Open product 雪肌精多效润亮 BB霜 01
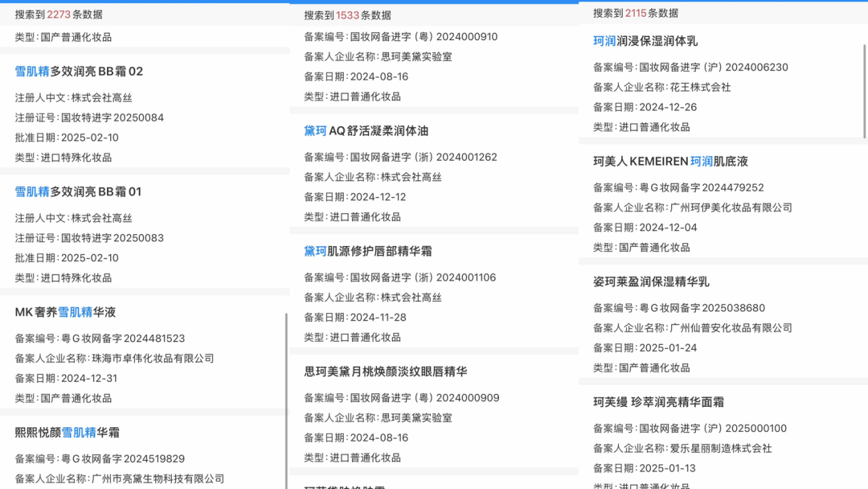The width and height of the screenshot is (868, 489). [x=78, y=191]
